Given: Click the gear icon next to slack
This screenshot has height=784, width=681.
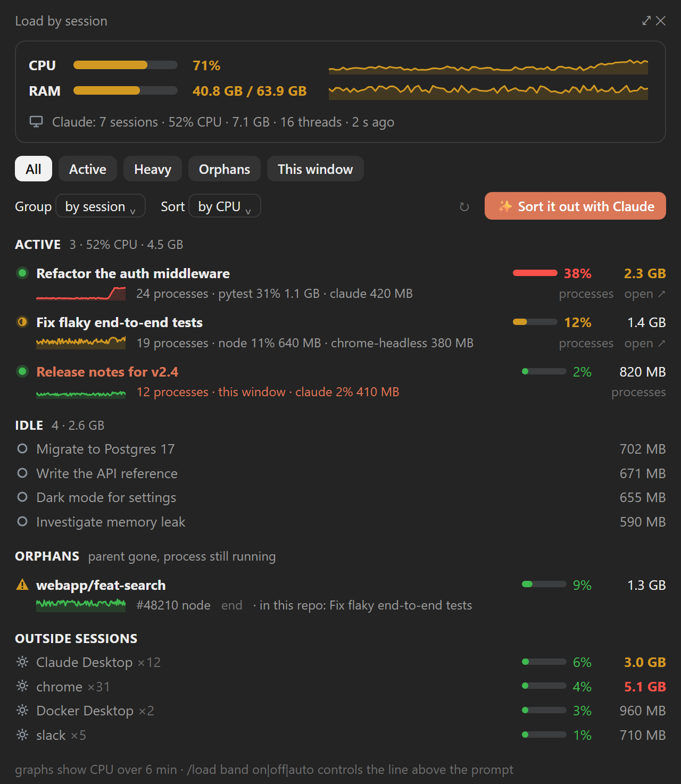Looking at the screenshot, I should 22,735.
